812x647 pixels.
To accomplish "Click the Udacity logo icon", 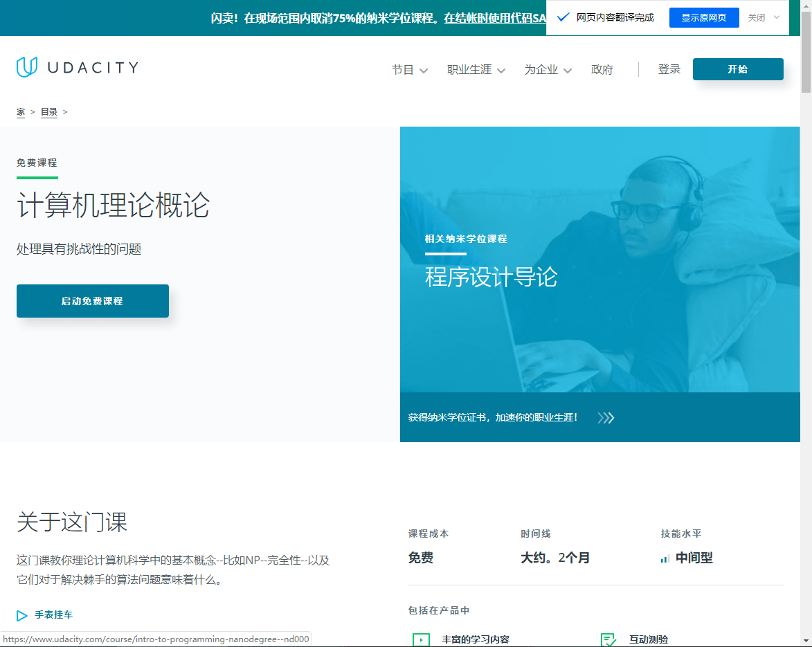I will pos(27,67).
